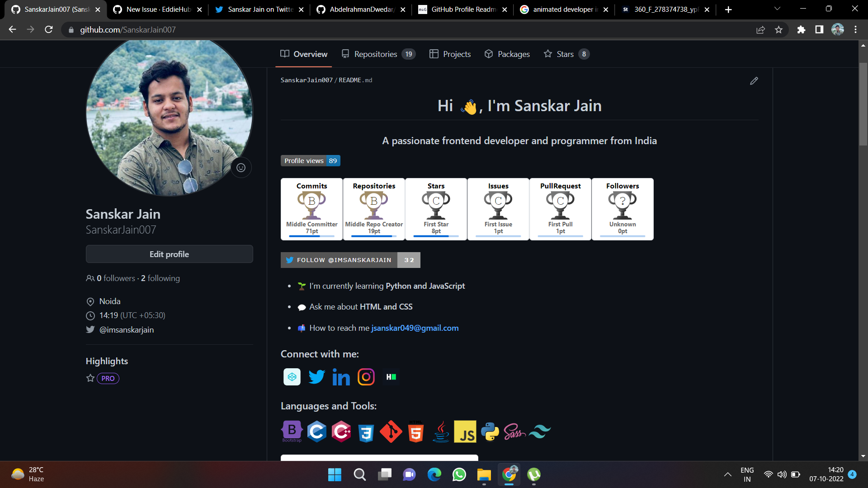Select the Packages tab

(513, 54)
